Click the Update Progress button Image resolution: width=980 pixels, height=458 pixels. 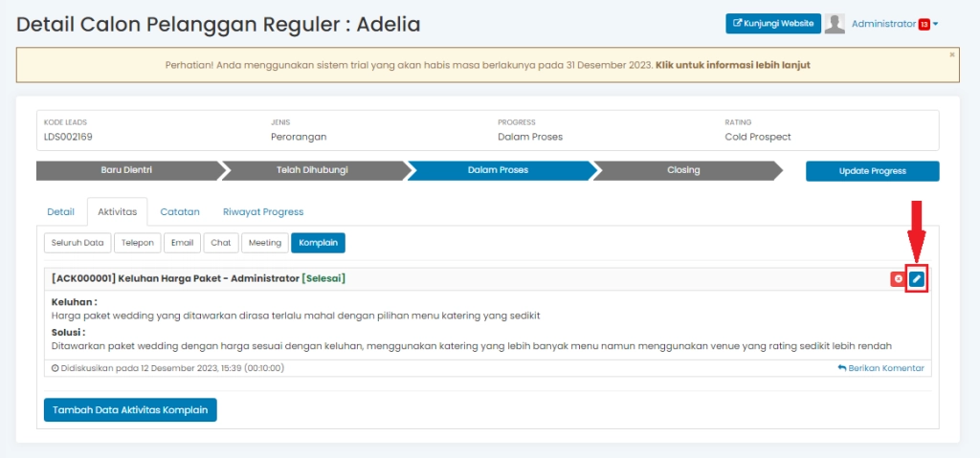pos(872,171)
